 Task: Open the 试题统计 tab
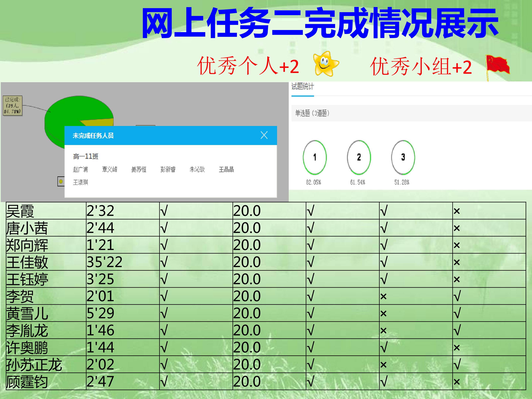303,87
